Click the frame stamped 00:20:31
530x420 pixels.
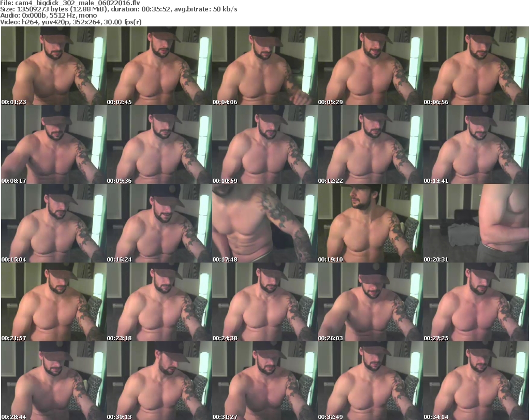click(476, 224)
